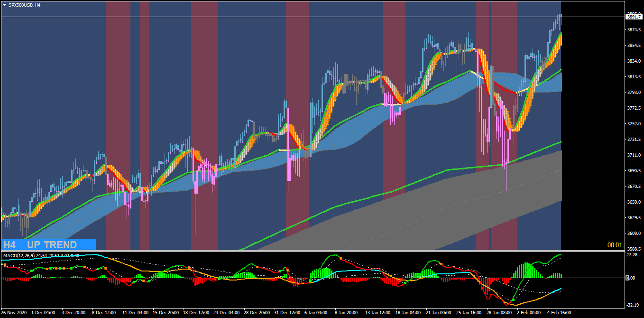Viewport: 644px width, 318px height.
Task: Click the 6 Jan 04:00 time label
Action: coord(316,313)
